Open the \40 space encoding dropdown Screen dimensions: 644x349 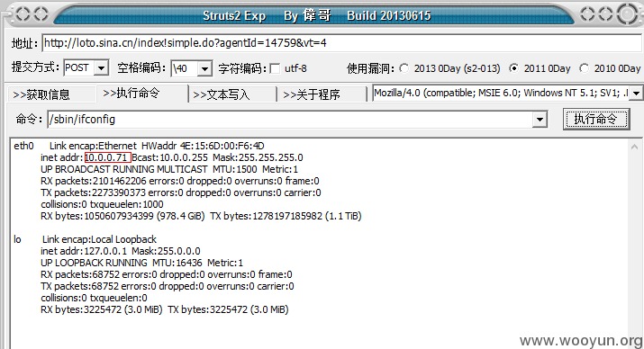[204, 68]
